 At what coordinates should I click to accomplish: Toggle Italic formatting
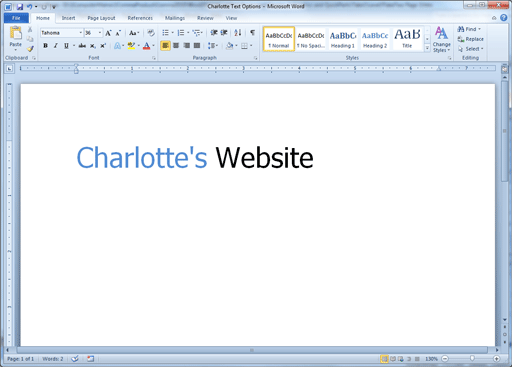click(x=56, y=46)
